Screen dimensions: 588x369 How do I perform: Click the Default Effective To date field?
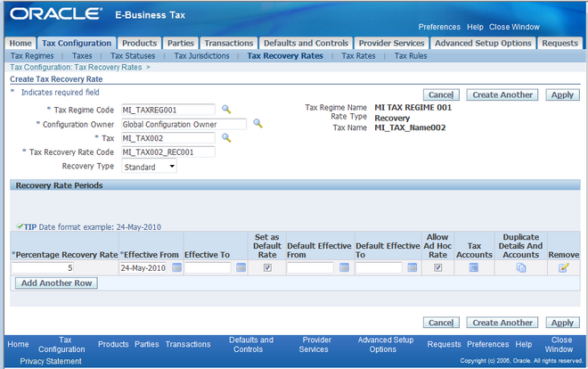tap(379, 267)
